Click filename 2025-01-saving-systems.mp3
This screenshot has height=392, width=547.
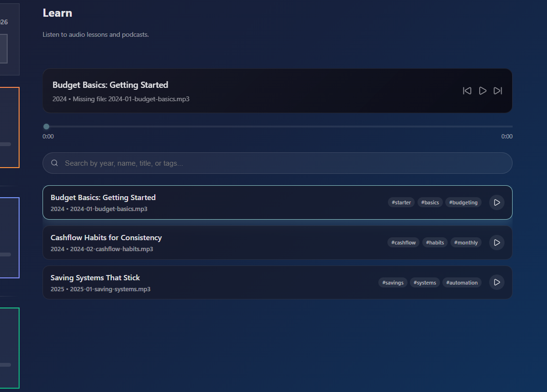click(x=110, y=289)
